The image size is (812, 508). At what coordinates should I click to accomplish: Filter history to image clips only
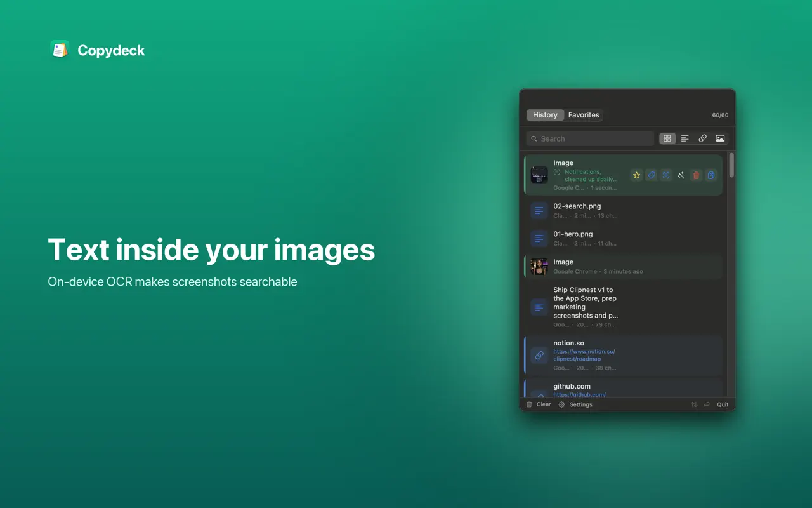[x=720, y=138]
